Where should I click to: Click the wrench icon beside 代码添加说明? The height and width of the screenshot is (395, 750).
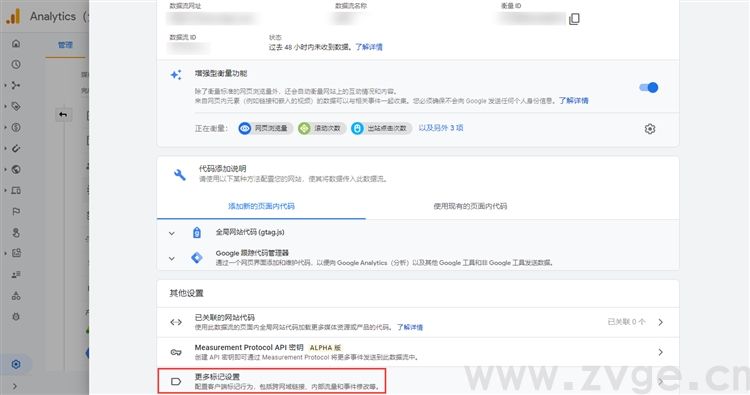point(180,175)
